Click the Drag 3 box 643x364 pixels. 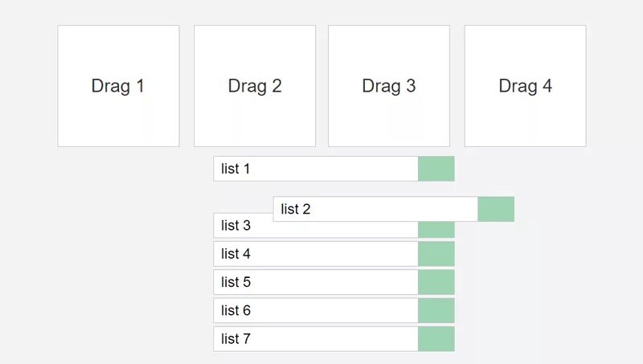pyautogui.click(x=389, y=86)
